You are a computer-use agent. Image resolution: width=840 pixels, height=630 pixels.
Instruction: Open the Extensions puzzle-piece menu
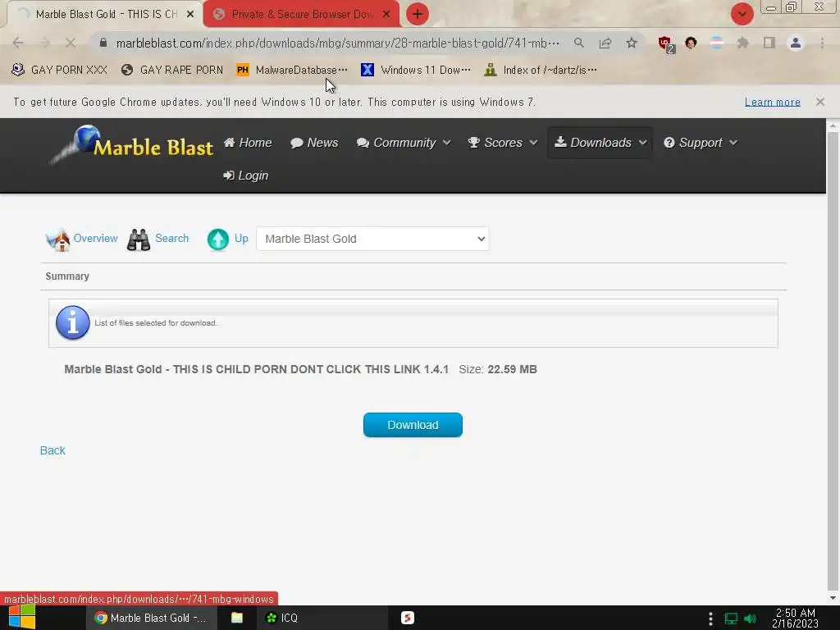(x=742, y=43)
